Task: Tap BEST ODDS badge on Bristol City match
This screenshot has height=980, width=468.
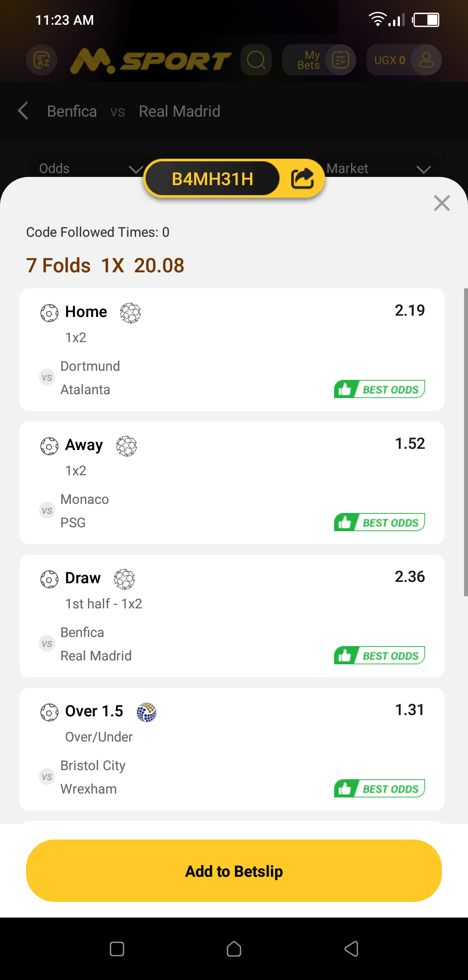Action: point(379,788)
